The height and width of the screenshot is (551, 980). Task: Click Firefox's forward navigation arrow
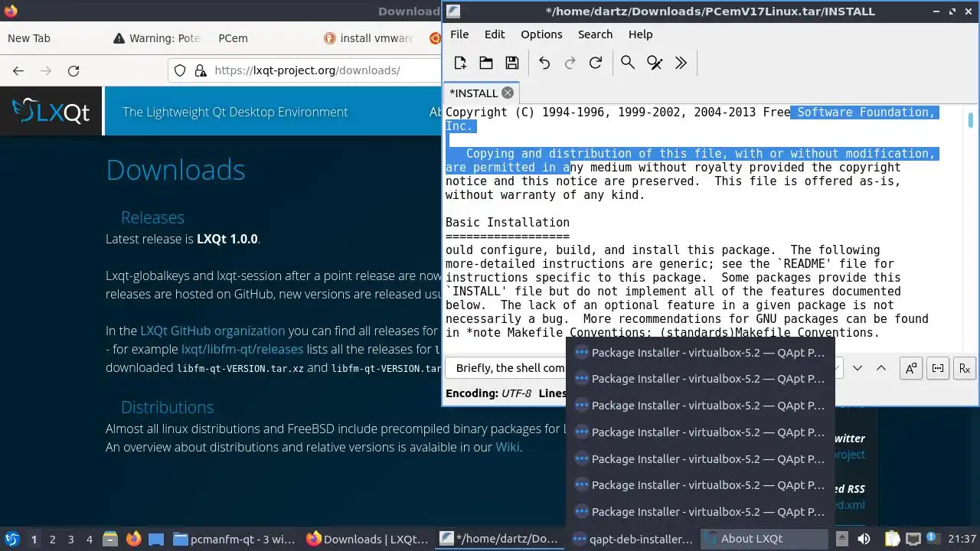[x=46, y=70]
